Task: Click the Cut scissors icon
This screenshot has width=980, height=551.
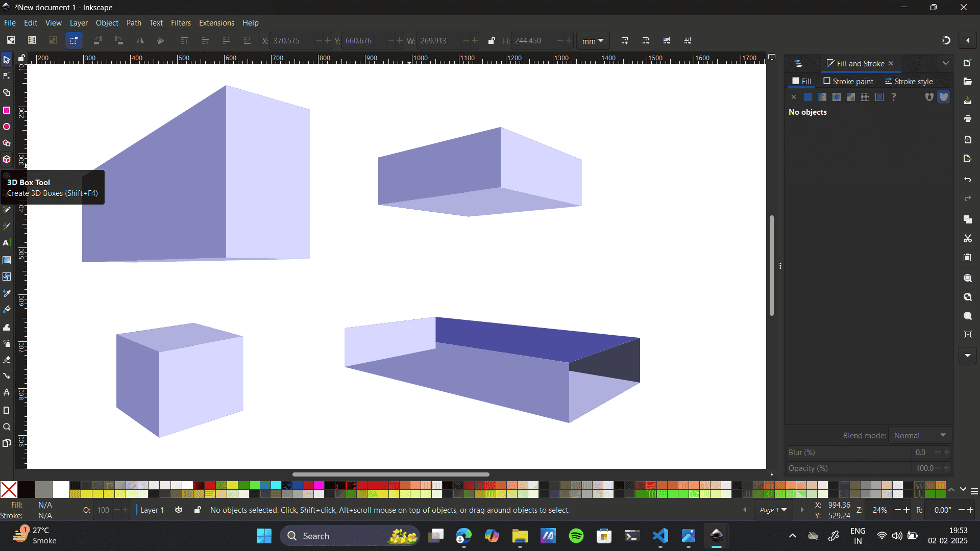Action: click(967, 239)
